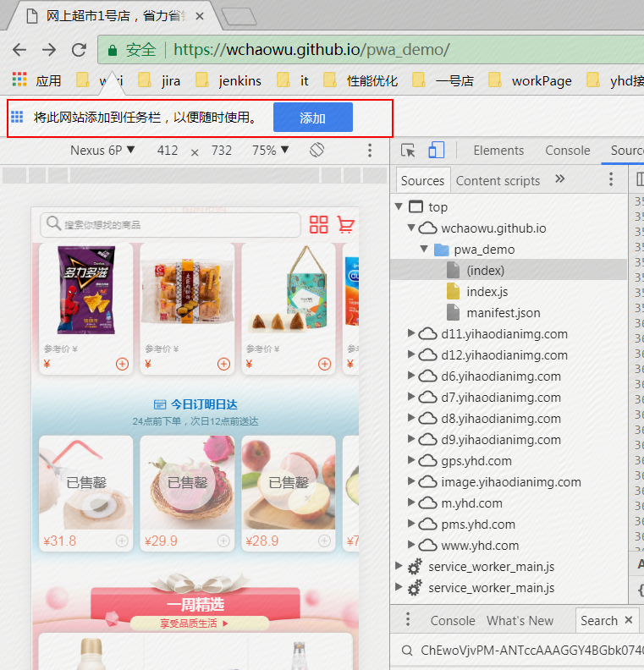This screenshot has width=644, height=670.
Task: Click the drawer search query field
Action: click(531, 651)
